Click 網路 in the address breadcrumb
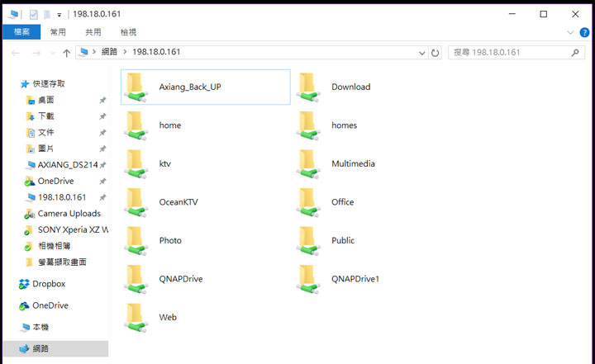The width and height of the screenshot is (595, 364). click(x=109, y=52)
